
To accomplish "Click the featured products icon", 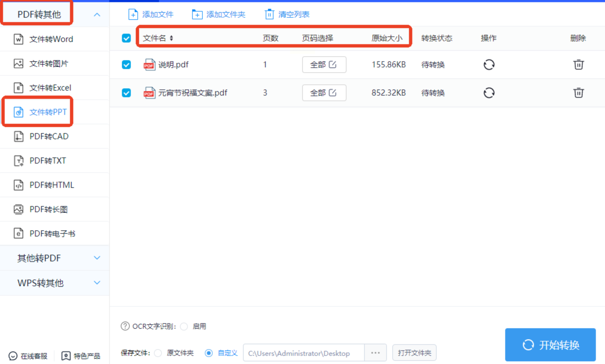I will [66, 356].
